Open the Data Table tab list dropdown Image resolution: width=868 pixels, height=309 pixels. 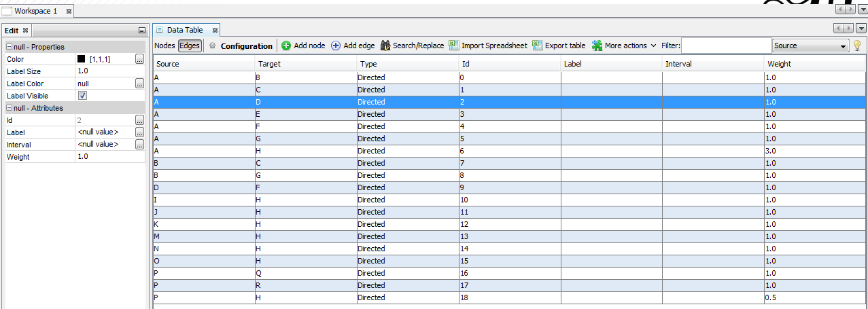861,29
